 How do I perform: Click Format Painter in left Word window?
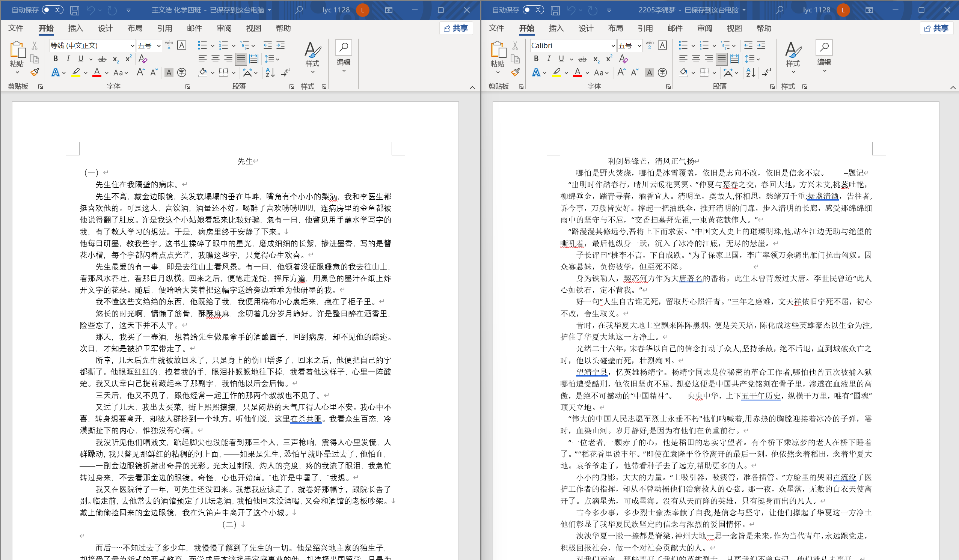[x=35, y=72]
